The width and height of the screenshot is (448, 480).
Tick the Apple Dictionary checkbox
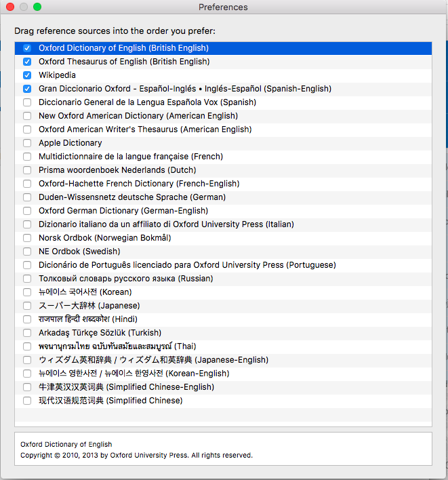27,143
